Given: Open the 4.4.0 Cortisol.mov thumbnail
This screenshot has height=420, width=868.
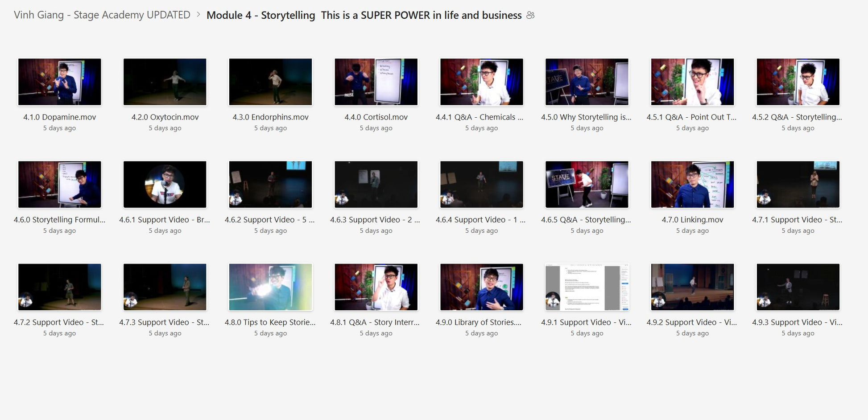Looking at the screenshot, I should [376, 82].
